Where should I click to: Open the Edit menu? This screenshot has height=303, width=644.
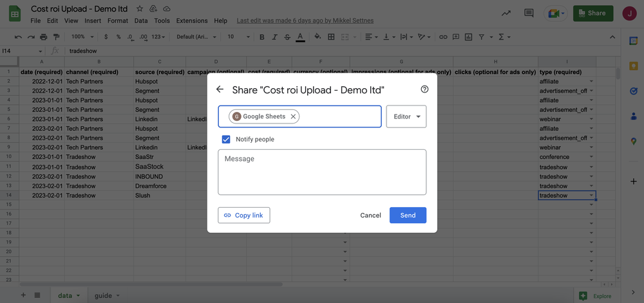tap(52, 21)
